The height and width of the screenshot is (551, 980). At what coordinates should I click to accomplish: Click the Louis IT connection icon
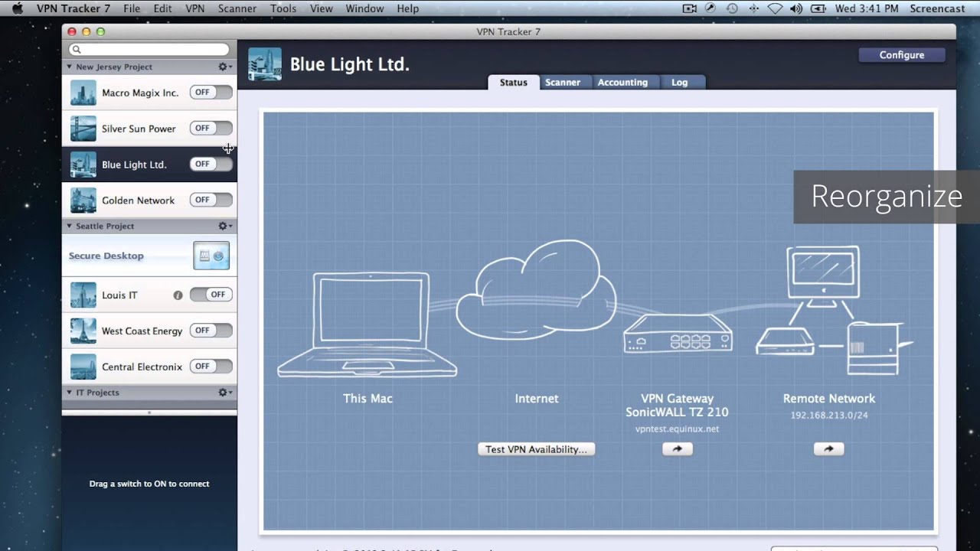point(83,295)
